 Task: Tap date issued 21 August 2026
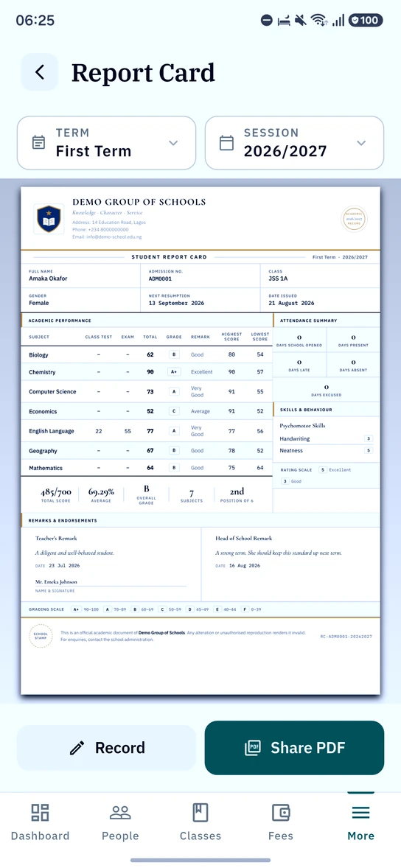[291, 304]
